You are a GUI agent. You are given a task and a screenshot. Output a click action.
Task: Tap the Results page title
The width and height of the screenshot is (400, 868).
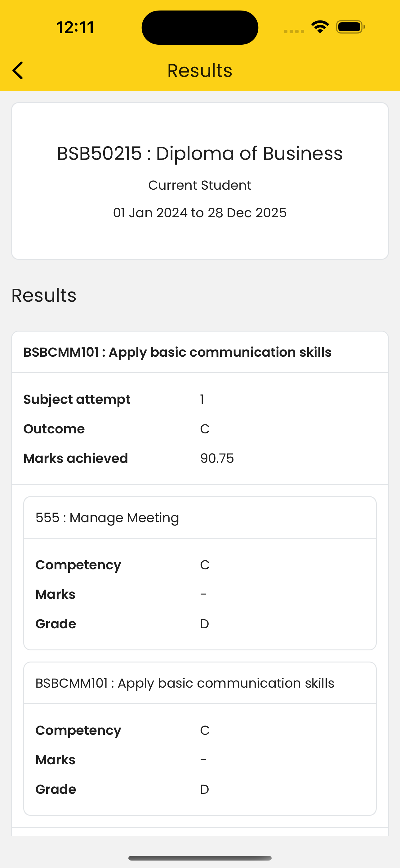(200, 70)
